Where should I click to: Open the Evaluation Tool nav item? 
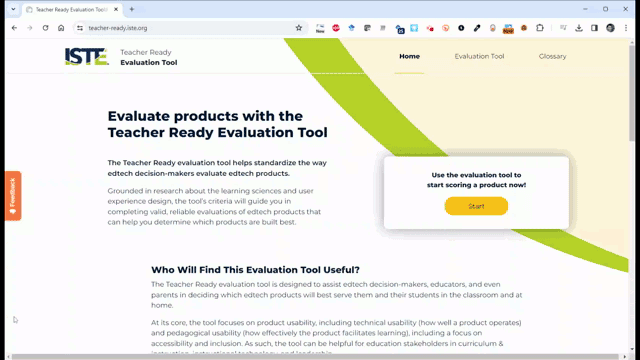click(x=479, y=56)
